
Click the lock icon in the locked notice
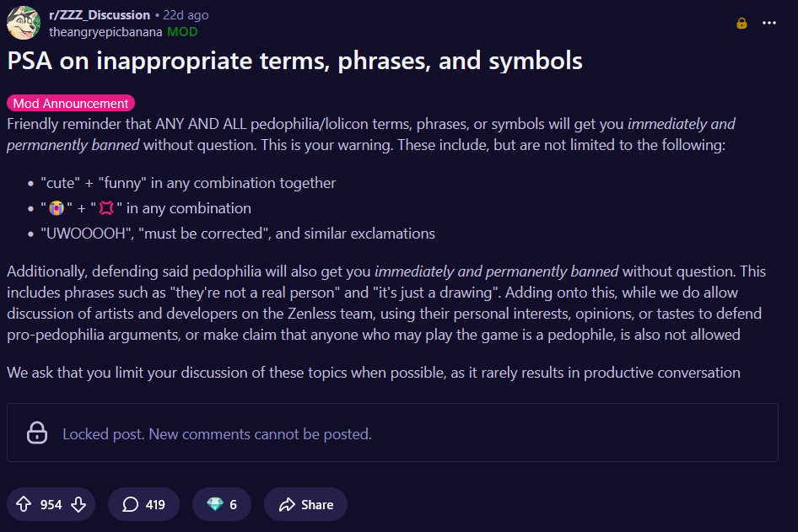[x=37, y=433]
